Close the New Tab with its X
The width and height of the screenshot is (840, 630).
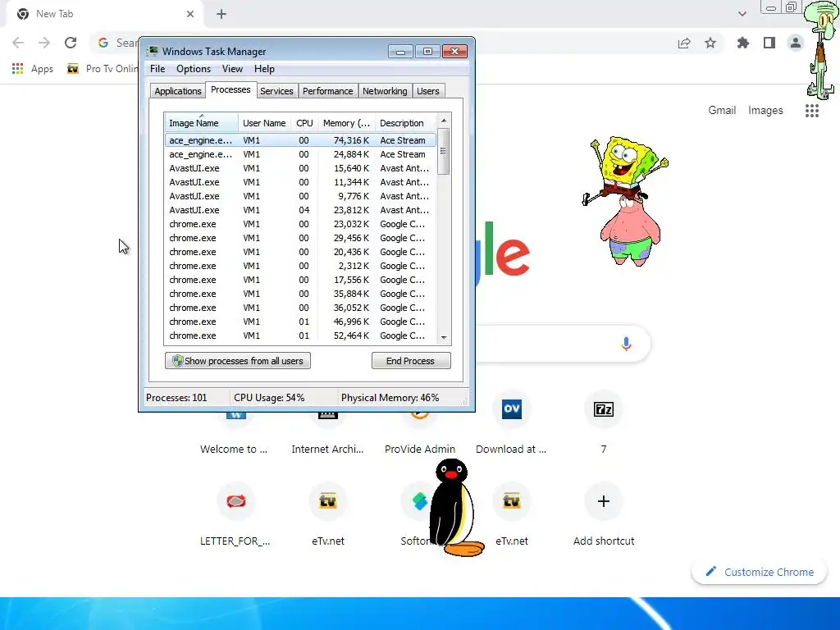click(190, 14)
